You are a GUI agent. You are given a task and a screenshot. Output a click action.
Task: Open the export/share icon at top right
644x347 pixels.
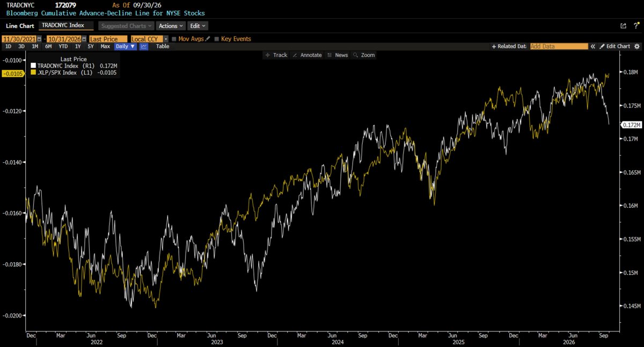(x=623, y=26)
